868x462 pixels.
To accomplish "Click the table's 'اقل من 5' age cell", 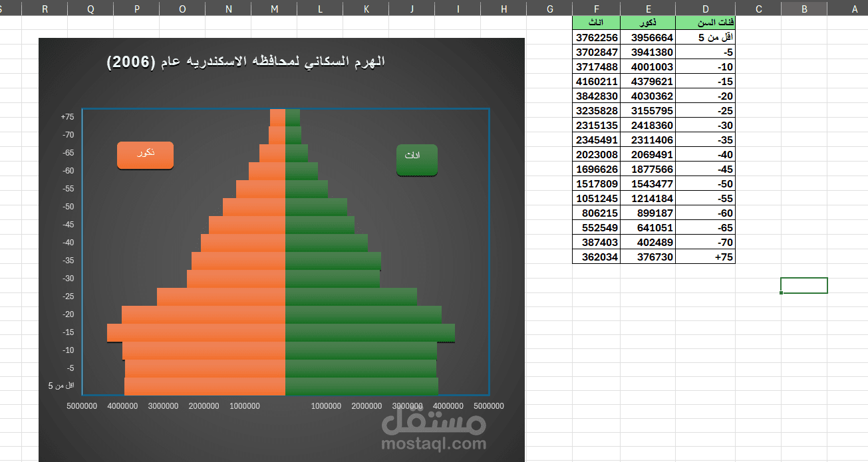I will 705,38.
